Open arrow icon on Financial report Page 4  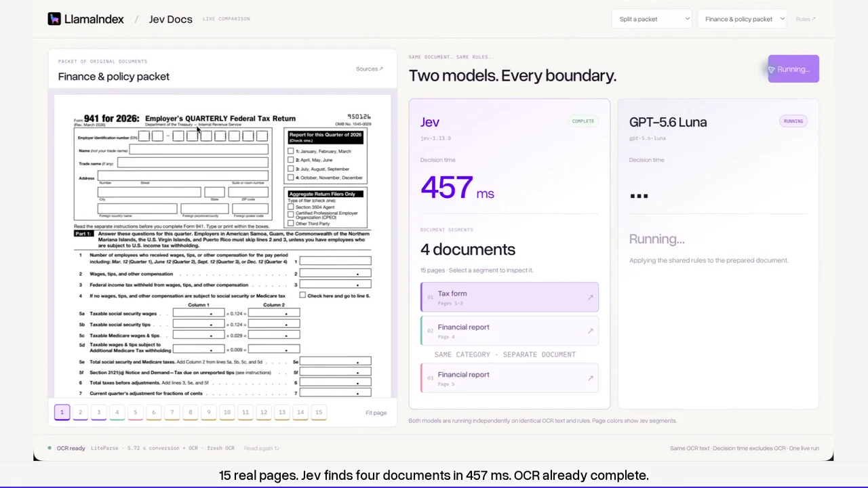pos(590,331)
